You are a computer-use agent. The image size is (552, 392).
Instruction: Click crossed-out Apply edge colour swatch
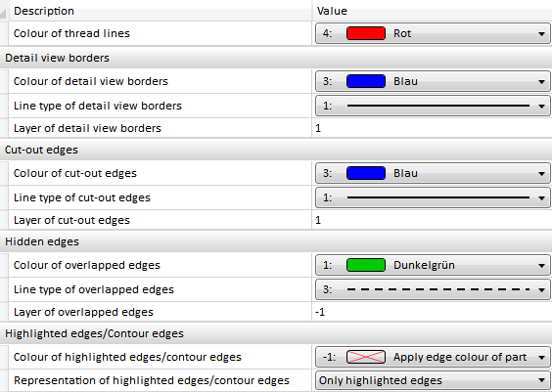(x=366, y=357)
